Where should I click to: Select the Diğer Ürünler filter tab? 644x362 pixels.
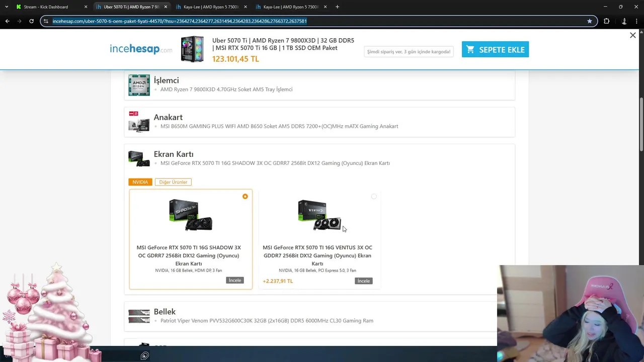(x=173, y=182)
